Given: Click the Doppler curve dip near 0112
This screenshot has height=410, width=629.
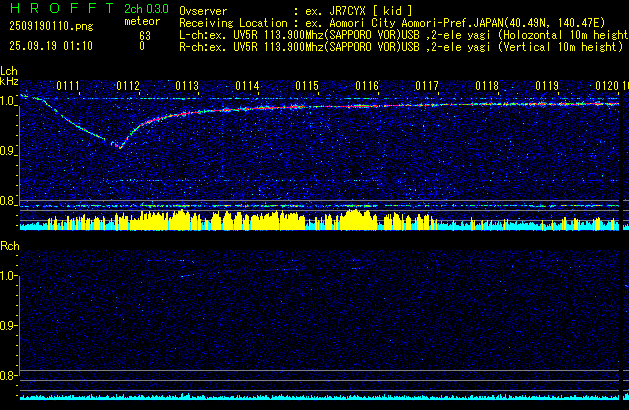Looking at the screenshot, I should pyautogui.click(x=117, y=146).
